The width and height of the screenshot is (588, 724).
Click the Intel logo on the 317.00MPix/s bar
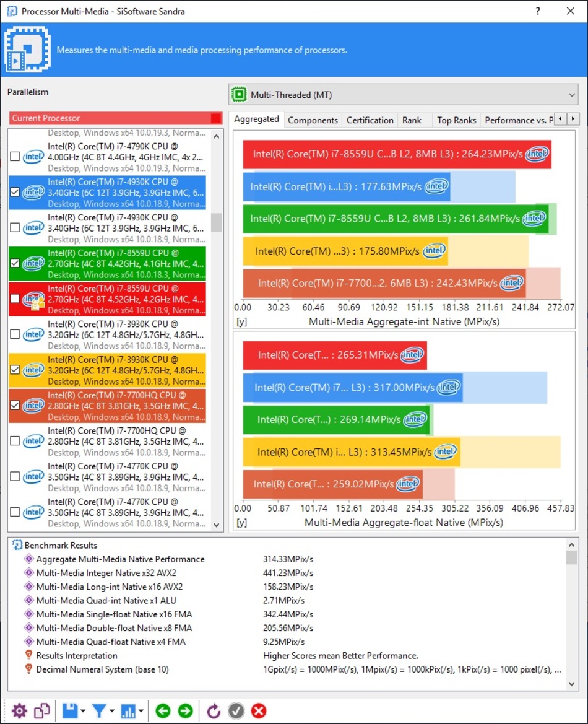448,387
